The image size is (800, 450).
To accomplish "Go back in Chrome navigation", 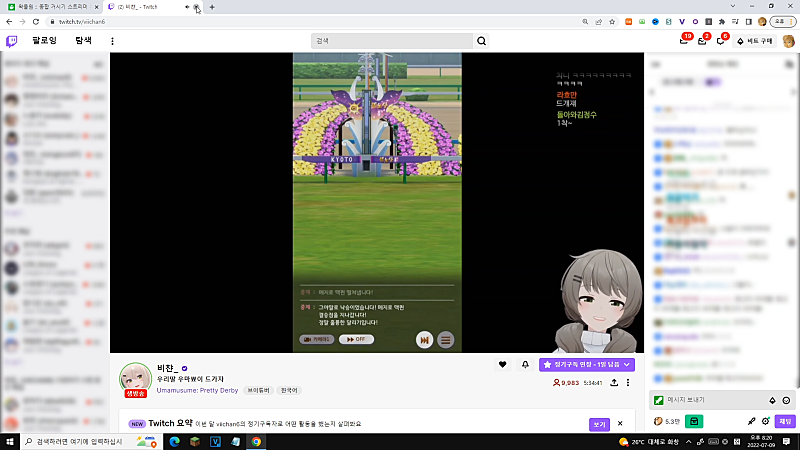I will [x=9, y=22].
